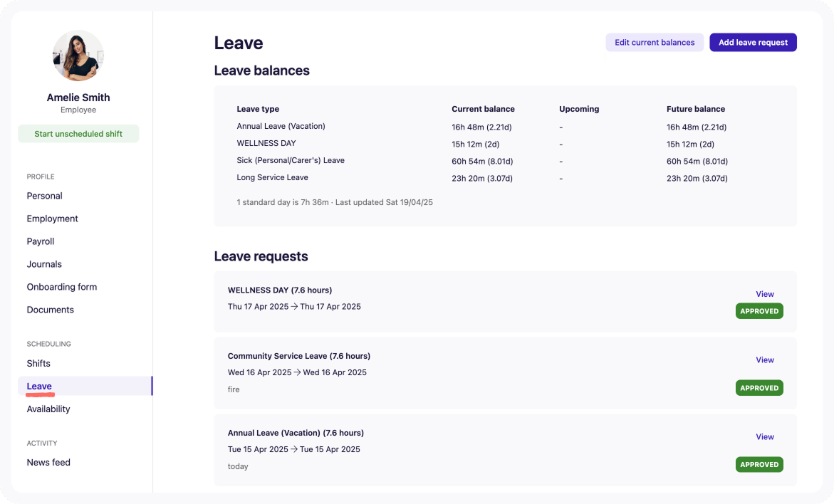Click current balance 16h 48m (2.21d)

[x=481, y=127]
